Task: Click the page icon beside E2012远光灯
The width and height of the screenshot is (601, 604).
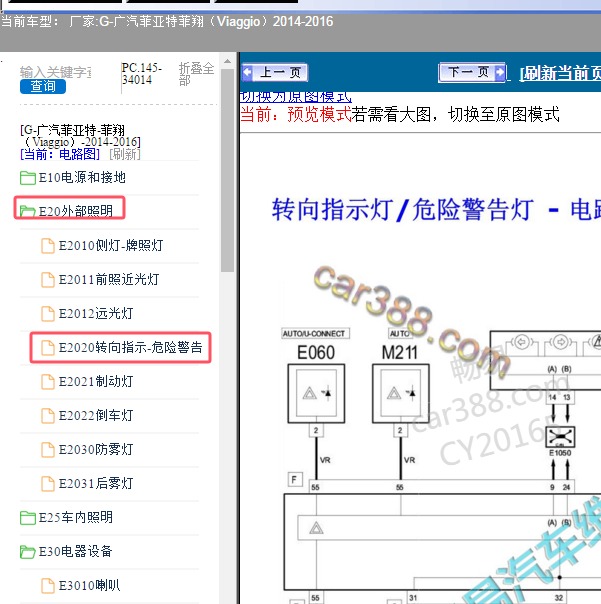Action: coord(48,314)
